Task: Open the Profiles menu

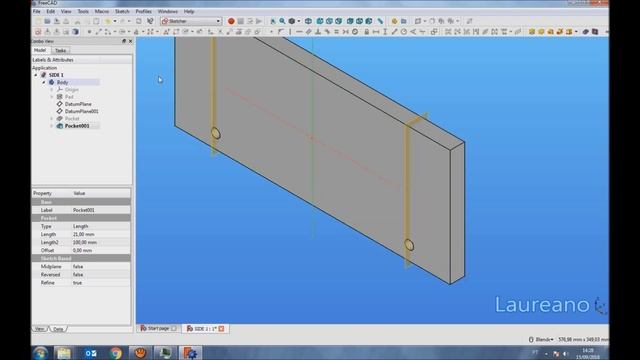Action: tap(144, 11)
